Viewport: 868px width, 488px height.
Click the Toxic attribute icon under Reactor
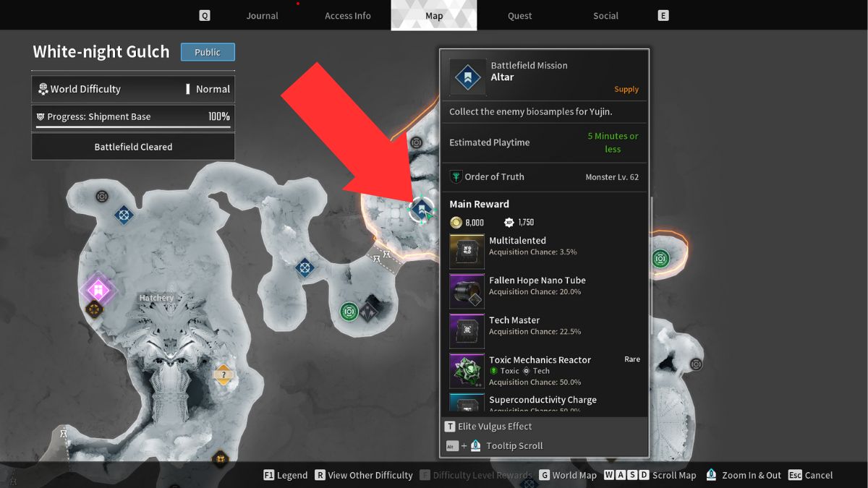click(493, 371)
